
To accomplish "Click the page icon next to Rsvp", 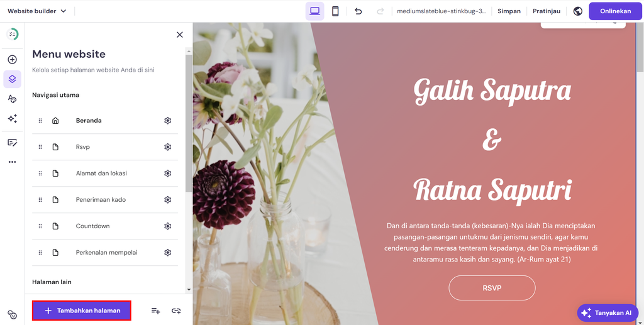I will (55, 147).
